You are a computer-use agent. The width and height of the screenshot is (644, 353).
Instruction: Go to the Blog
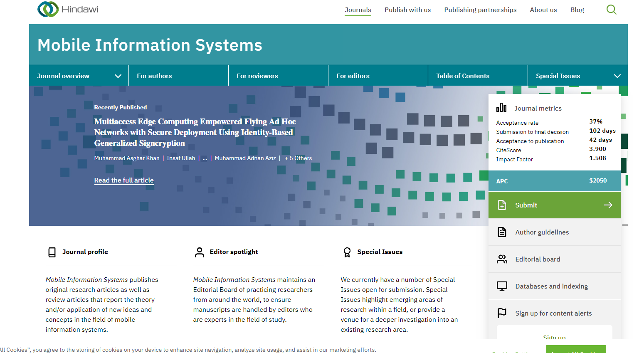577,10
